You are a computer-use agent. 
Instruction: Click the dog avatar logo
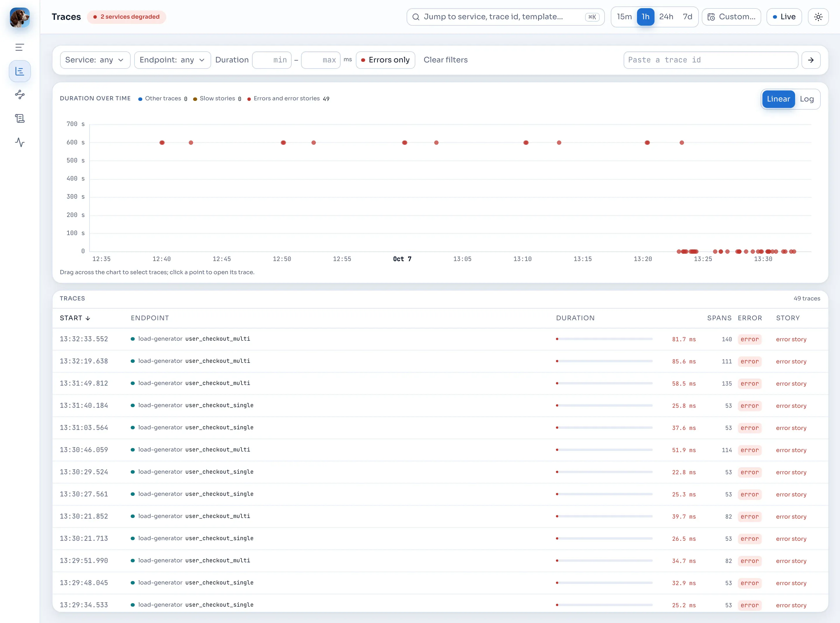20,17
